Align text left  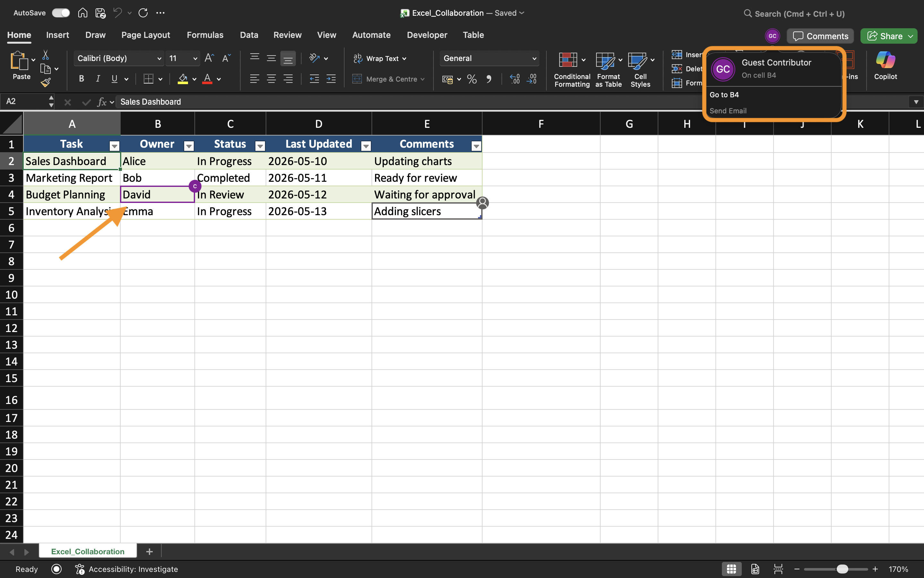click(255, 79)
